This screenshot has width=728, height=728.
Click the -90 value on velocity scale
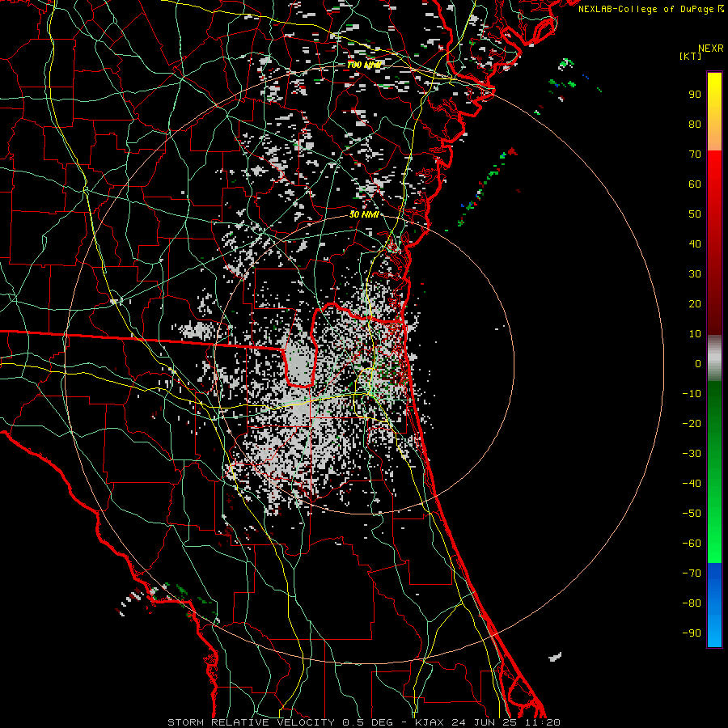[x=692, y=633]
